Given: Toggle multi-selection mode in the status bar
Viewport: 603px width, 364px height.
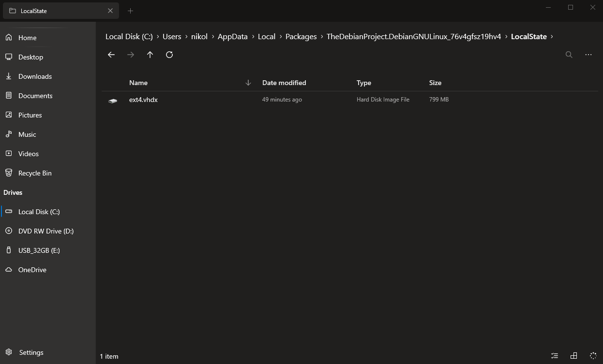Looking at the screenshot, I should [555, 356].
